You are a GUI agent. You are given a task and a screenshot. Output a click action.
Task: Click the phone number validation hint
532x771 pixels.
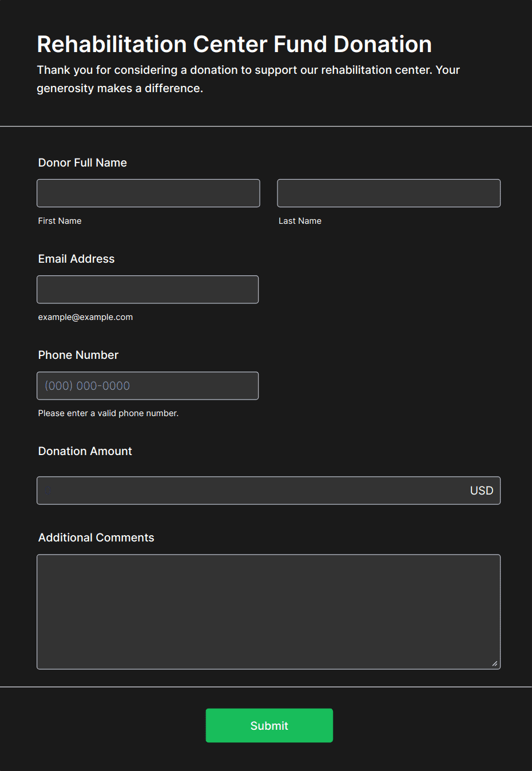point(108,413)
